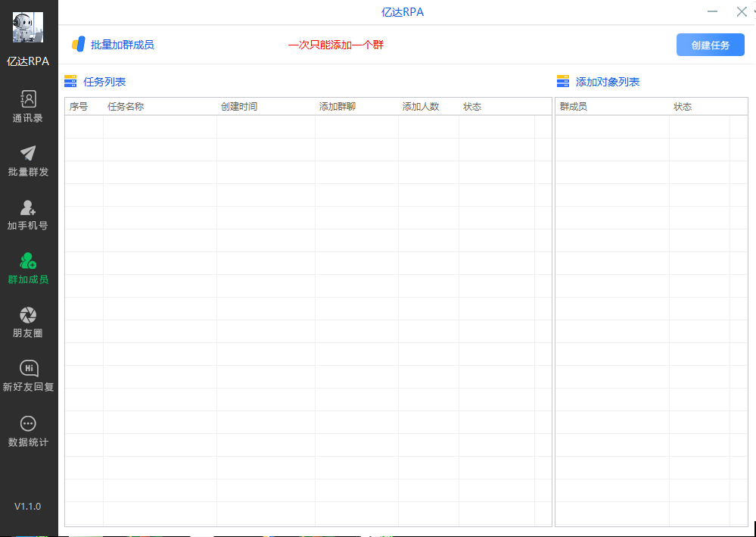Click the 添加人数 column header
The height and width of the screenshot is (537, 756).
tap(421, 107)
